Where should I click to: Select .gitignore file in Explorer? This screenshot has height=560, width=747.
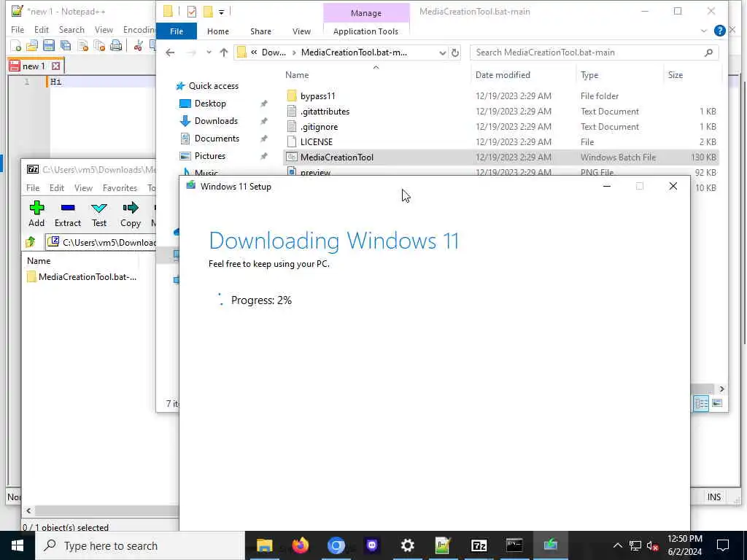point(320,127)
